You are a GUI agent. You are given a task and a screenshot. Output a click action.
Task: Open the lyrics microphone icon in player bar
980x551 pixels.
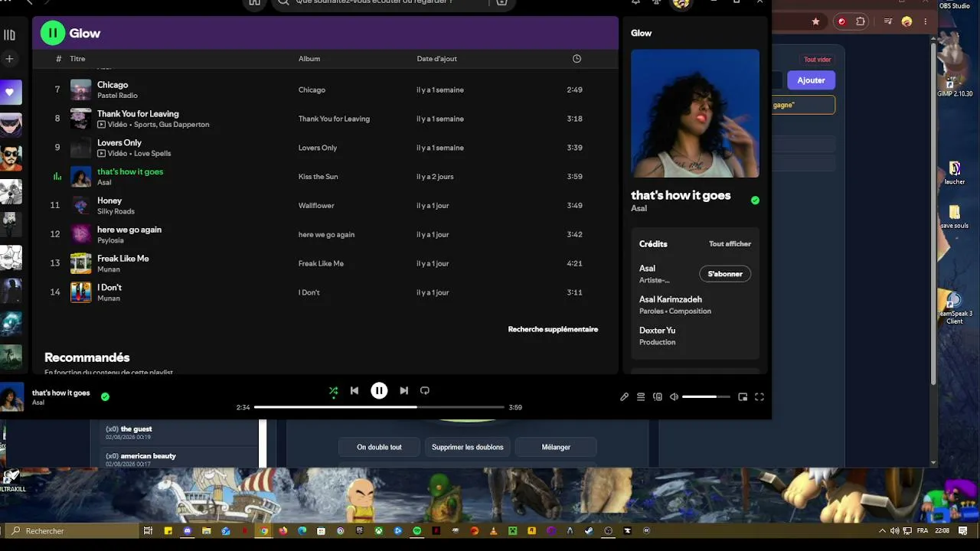click(x=624, y=396)
